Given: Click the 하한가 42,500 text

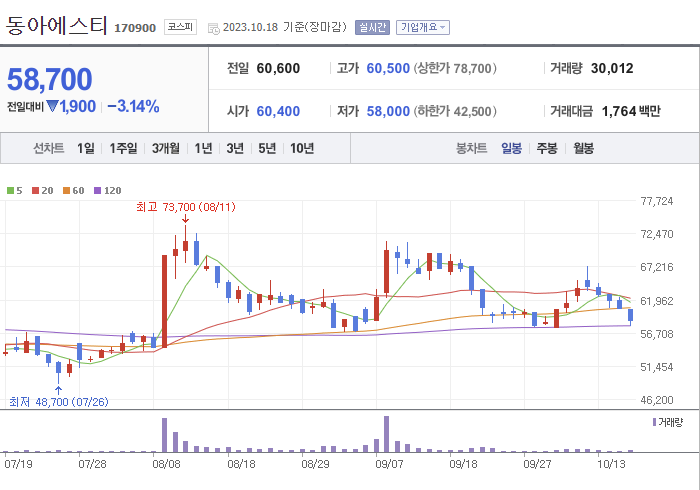Looking at the screenshot, I should click(x=455, y=111).
